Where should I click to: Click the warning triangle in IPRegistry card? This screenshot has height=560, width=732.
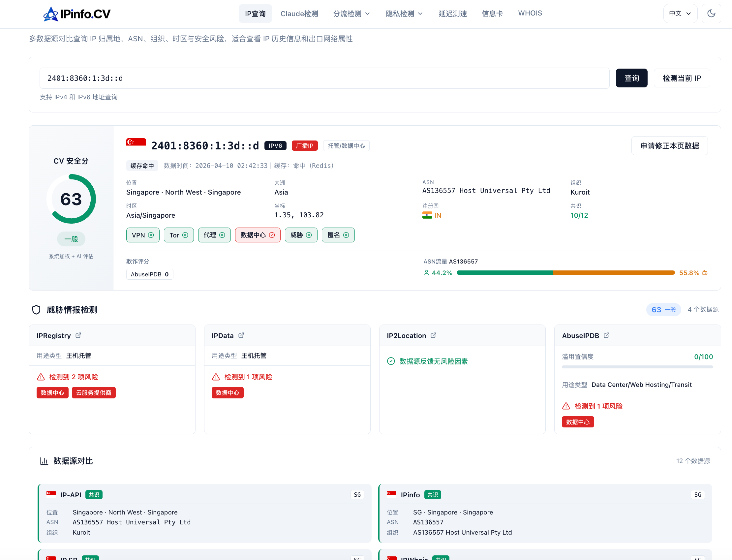[x=41, y=377]
